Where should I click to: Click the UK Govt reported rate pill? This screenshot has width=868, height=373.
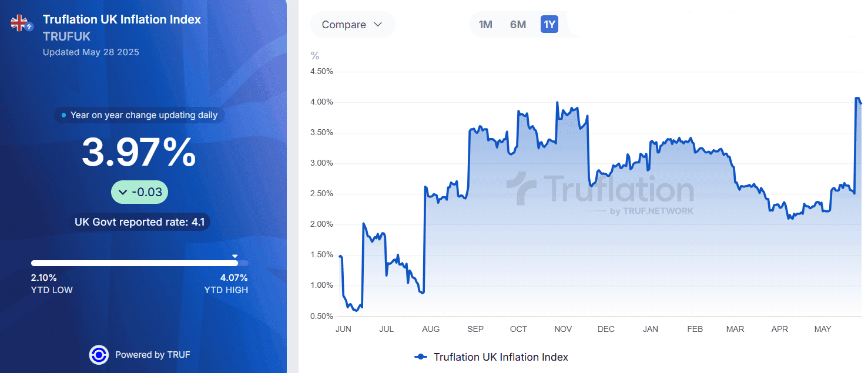139,222
